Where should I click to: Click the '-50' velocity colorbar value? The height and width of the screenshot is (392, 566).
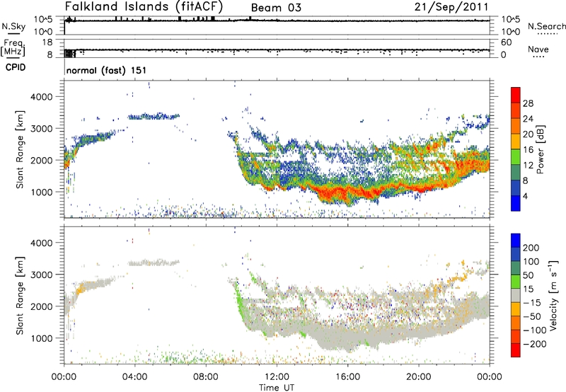point(532,316)
